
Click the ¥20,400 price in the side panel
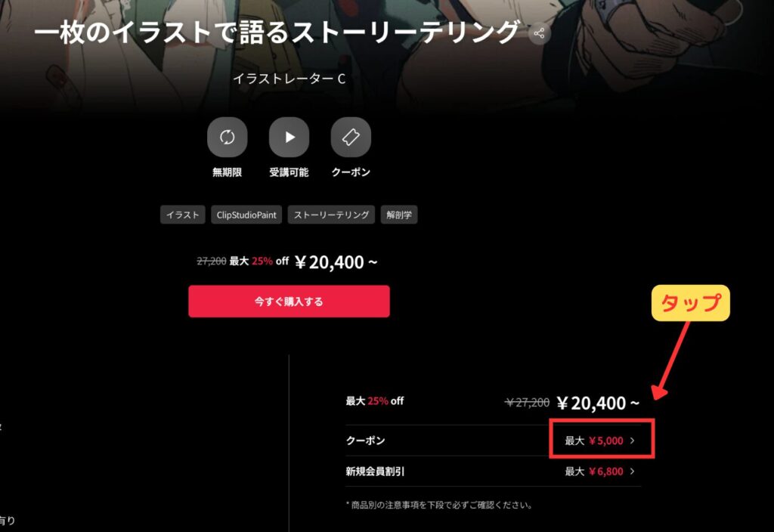pos(599,404)
